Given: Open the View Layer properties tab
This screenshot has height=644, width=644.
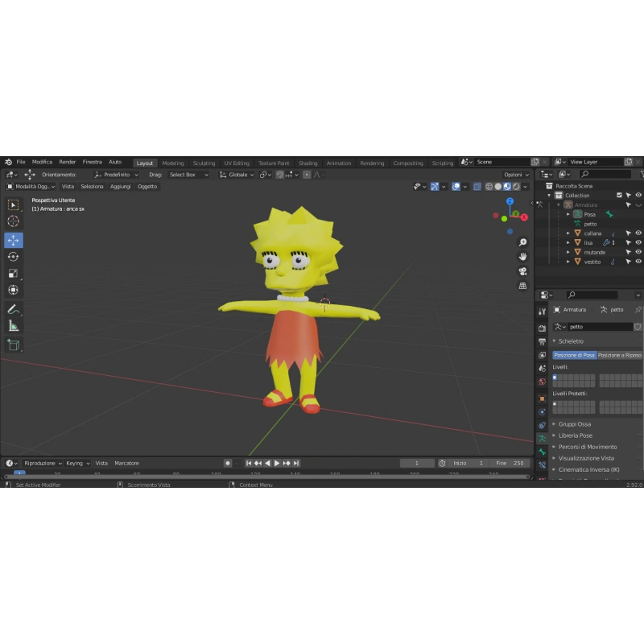Looking at the screenshot, I should point(542,354).
